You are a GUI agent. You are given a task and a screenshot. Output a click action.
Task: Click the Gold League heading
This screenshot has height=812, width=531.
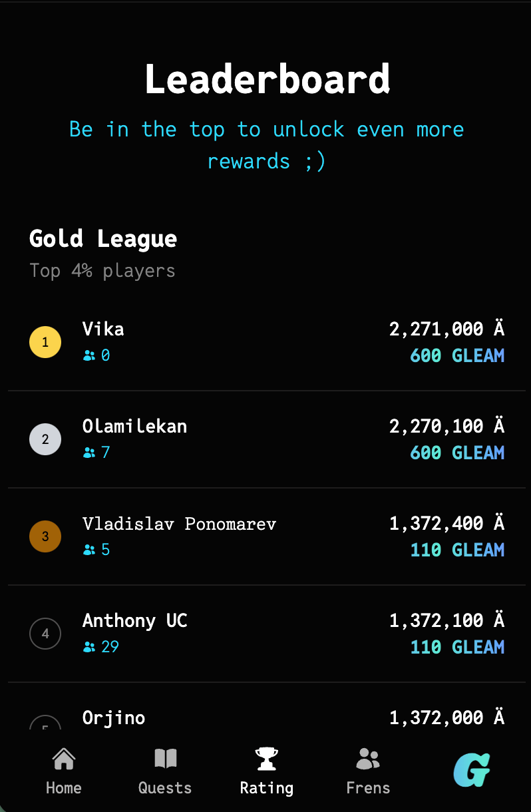tap(103, 238)
